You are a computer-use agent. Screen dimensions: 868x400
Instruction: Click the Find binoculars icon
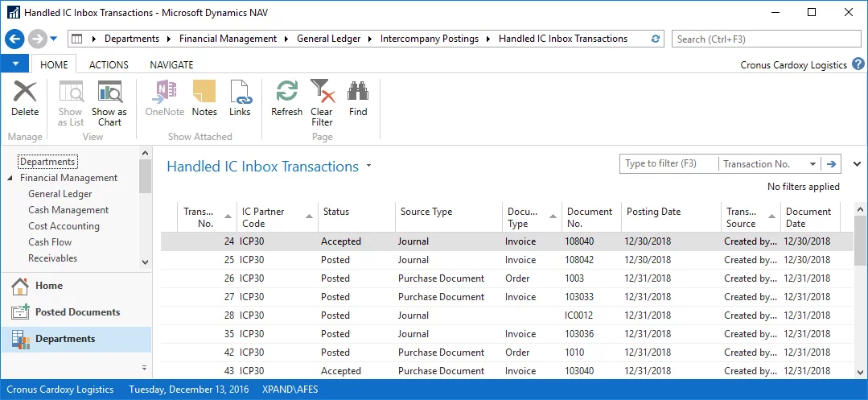358,99
